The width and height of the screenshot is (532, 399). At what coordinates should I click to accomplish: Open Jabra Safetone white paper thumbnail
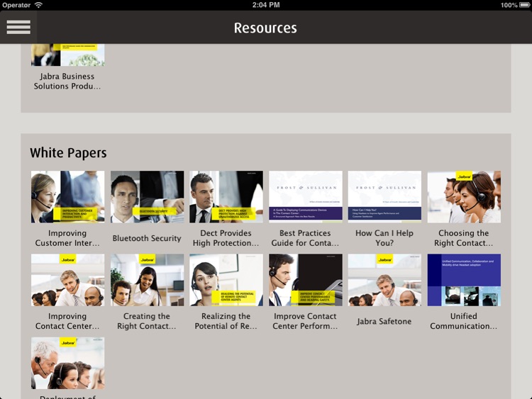[x=384, y=280]
